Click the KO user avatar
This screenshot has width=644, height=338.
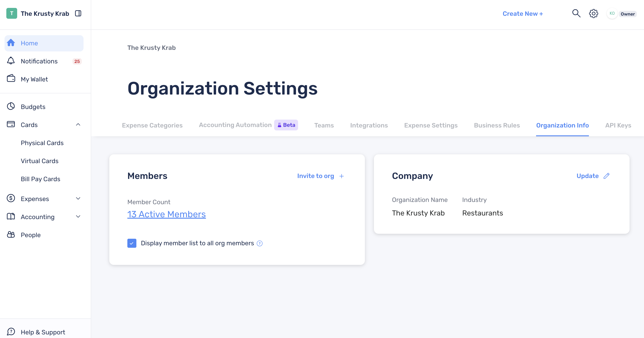(x=612, y=14)
